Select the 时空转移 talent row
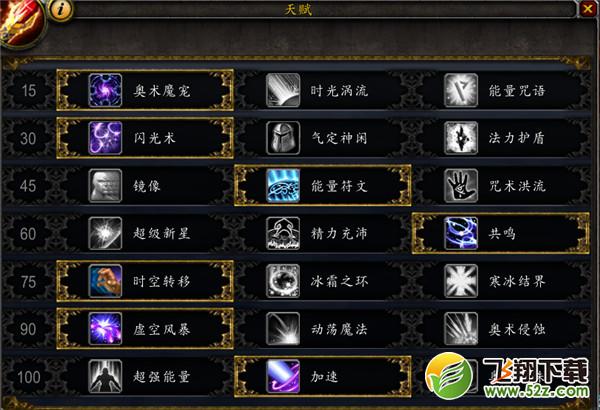 [145, 281]
